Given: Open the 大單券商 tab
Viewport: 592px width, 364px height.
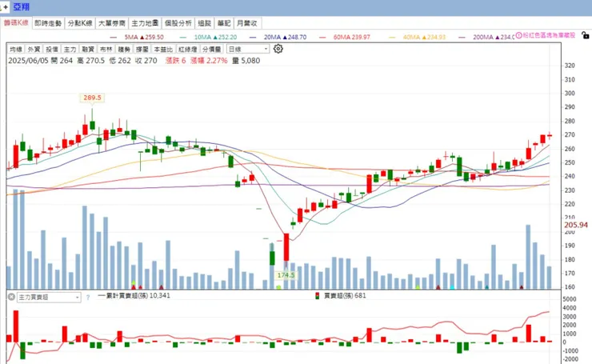Looking at the screenshot, I should pyautogui.click(x=112, y=23).
